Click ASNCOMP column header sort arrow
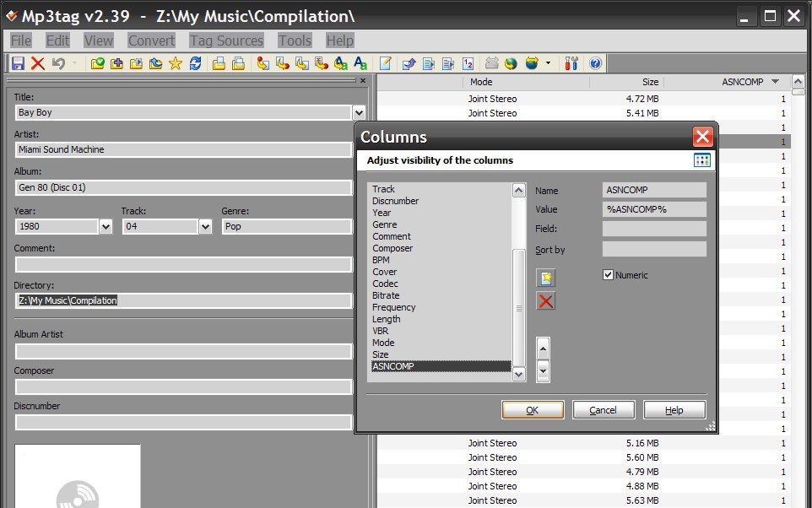This screenshot has width=812, height=508. point(775,81)
